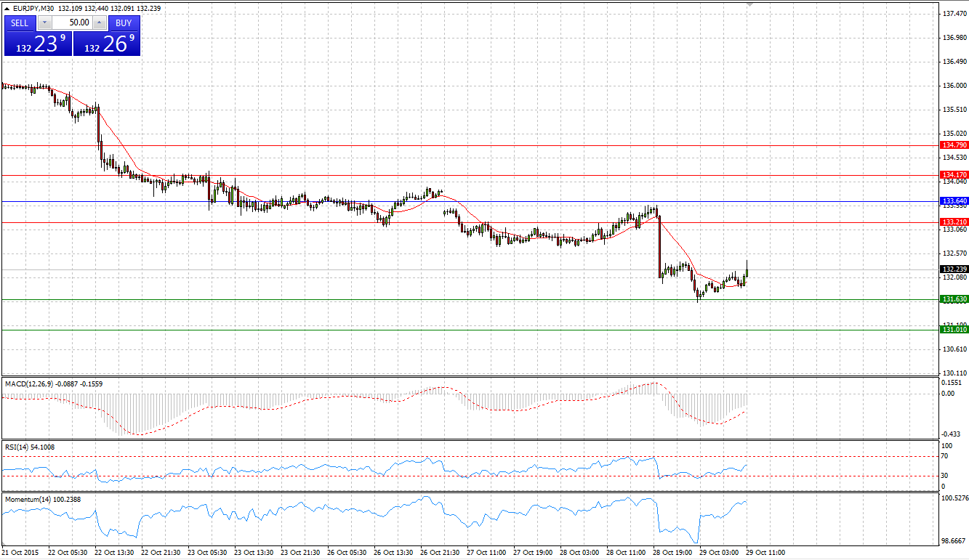Click the 130.110 price scale value
The height and width of the screenshot is (560, 969).
coord(953,373)
